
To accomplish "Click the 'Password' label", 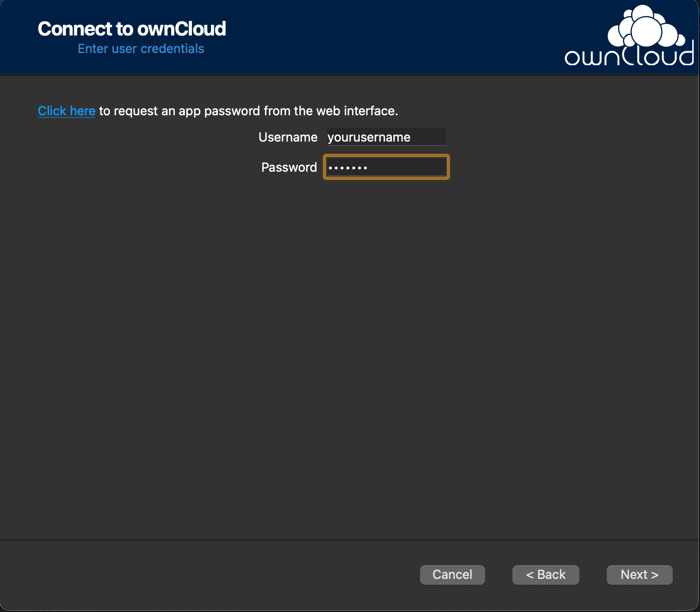I will pyautogui.click(x=289, y=167).
